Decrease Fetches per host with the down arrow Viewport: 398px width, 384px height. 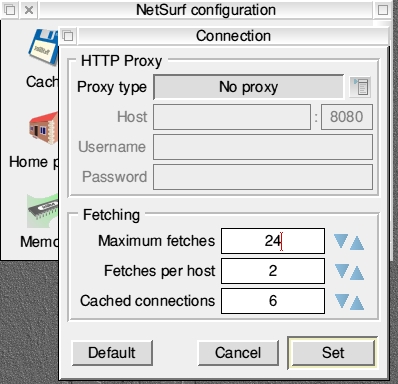coord(341,271)
